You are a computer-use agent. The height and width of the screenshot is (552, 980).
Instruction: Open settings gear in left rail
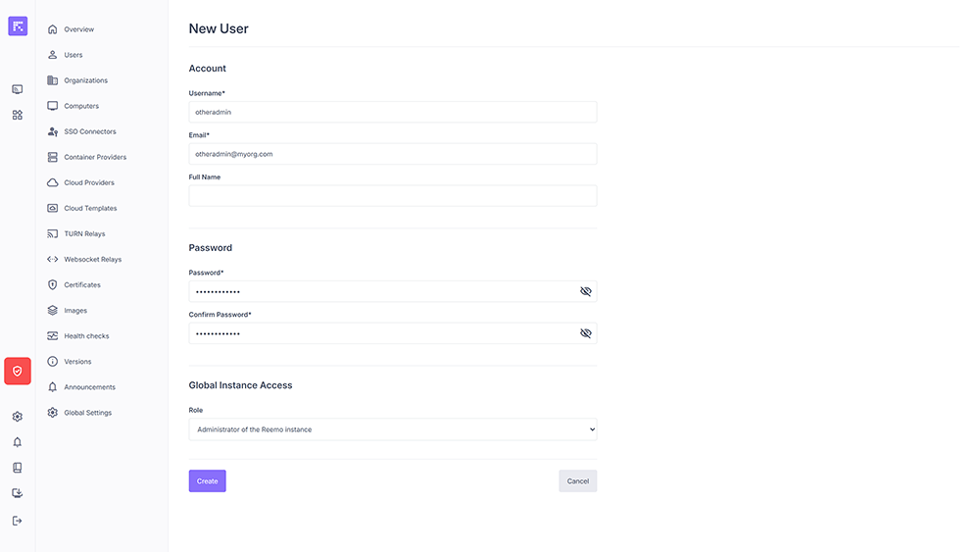[18, 417]
